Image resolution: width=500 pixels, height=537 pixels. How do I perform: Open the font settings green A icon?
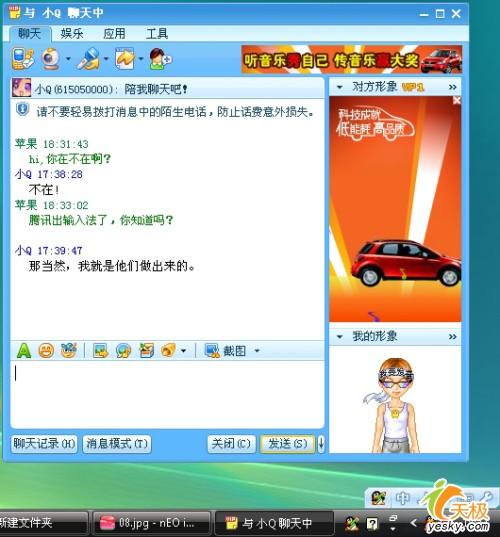[x=24, y=350]
